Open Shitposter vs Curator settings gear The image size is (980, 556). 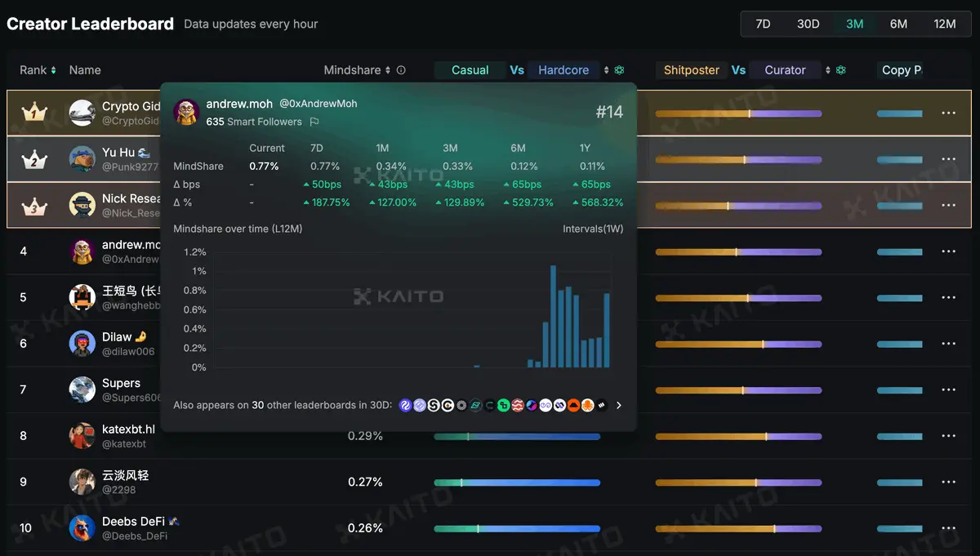(x=841, y=70)
